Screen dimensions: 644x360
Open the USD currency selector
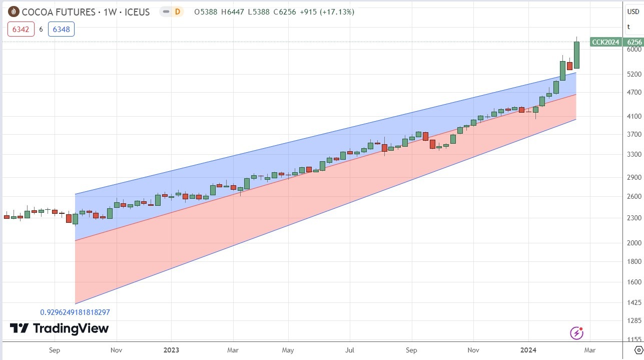(632, 12)
